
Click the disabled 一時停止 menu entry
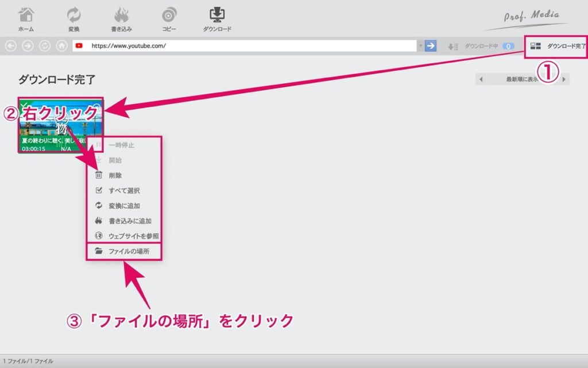pos(124,145)
